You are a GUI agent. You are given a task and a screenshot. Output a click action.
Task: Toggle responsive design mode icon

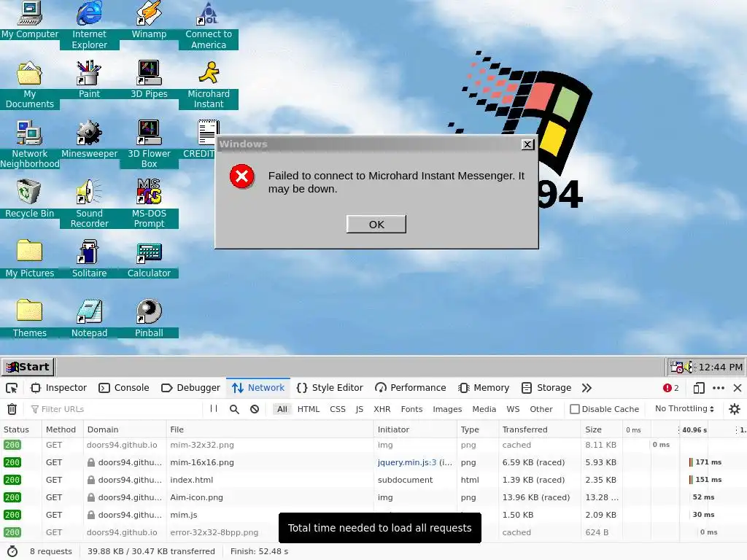point(699,388)
